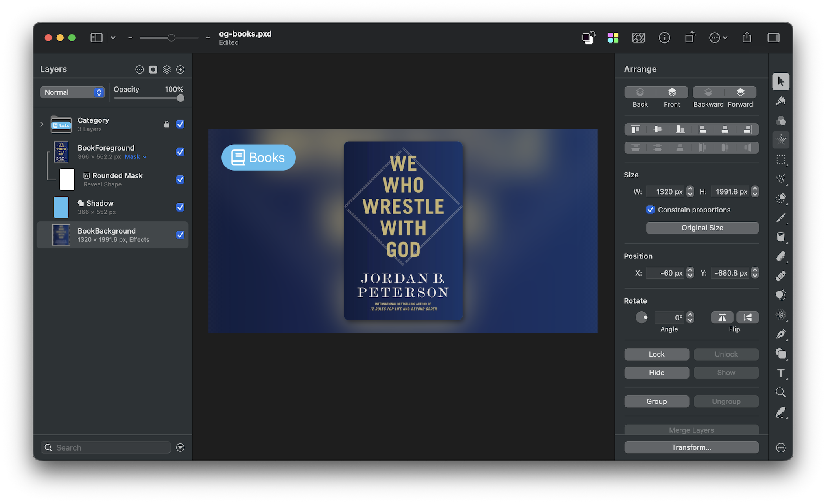Adjust the Height stepper
The image size is (826, 504).
[x=755, y=191]
